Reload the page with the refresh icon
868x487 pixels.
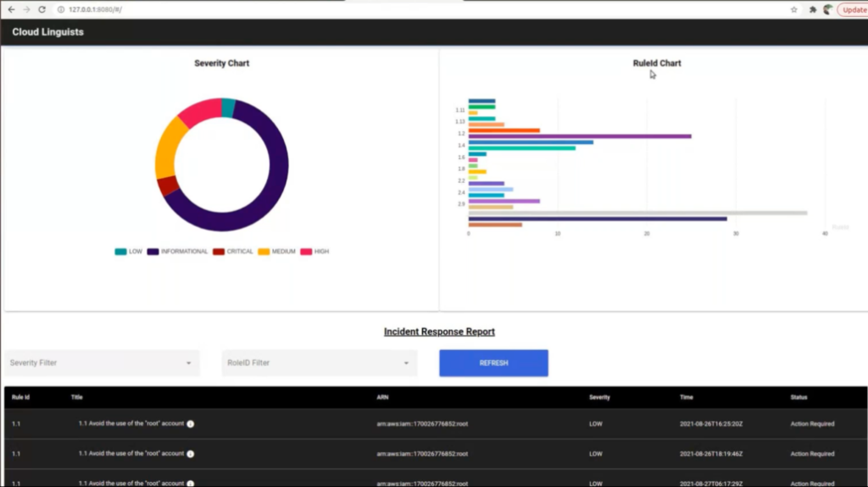pos(42,9)
